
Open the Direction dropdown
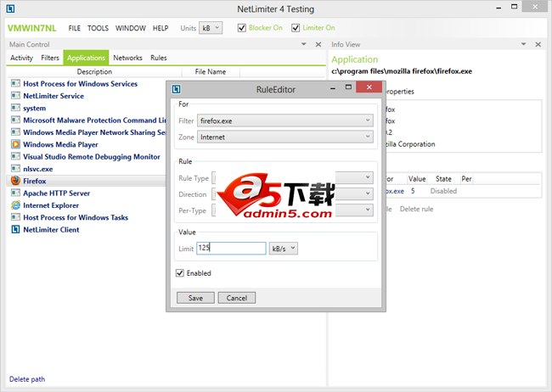pos(292,194)
